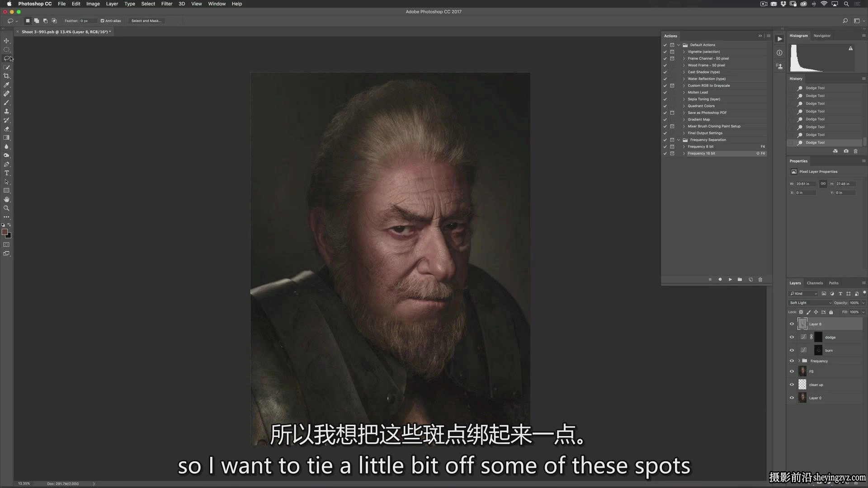Hide the FS layer
This screenshot has width=868, height=488.
tap(792, 371)
